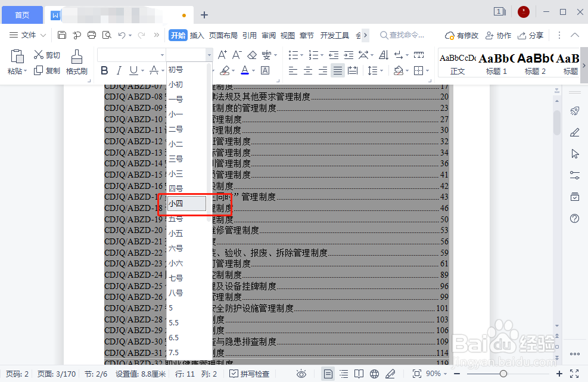
Task: Open the borders dropdown
Action: point(428,70)
